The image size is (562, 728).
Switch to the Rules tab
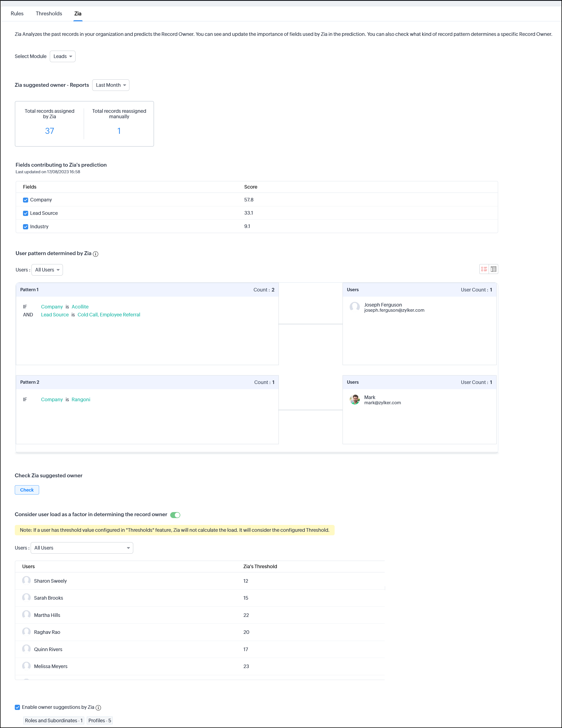pyautogui.click(x=17, y=14)
